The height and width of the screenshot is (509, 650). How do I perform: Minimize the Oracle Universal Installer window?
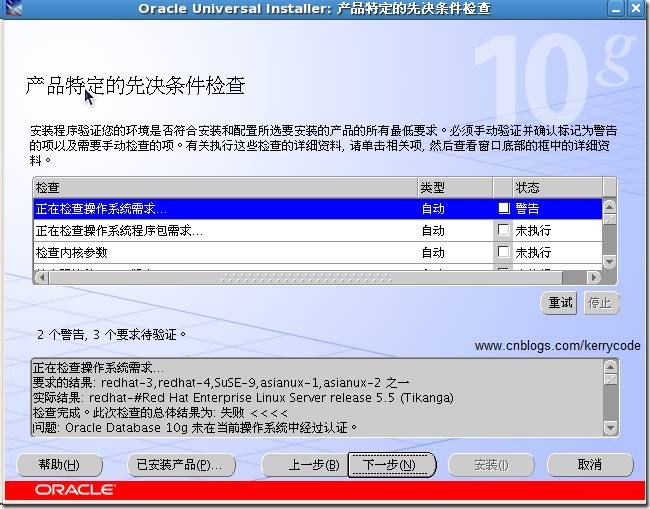[616, 8]
